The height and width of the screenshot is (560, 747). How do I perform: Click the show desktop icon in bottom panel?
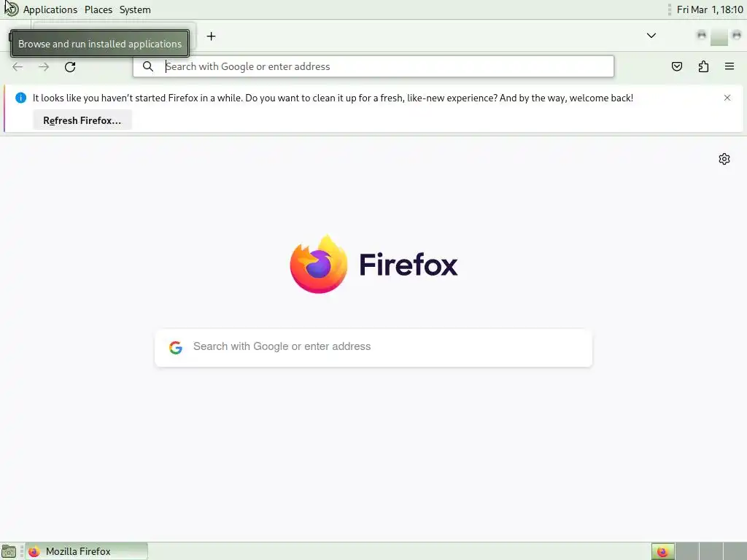[9, 551]
